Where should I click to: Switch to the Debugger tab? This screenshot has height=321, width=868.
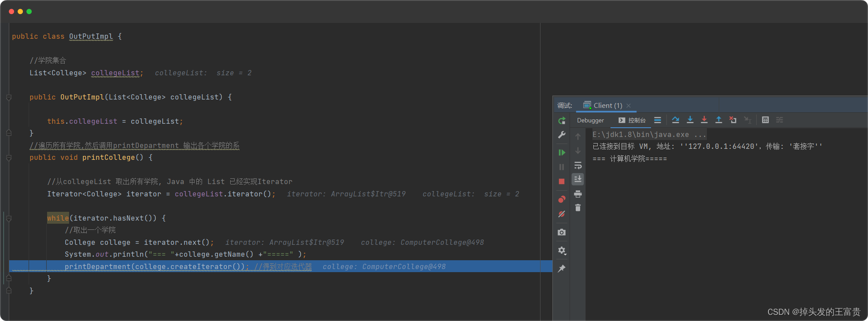point(590,120)
